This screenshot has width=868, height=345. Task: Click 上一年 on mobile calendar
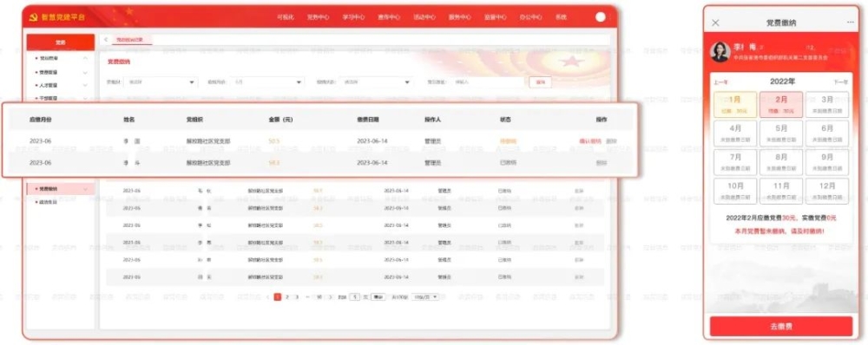(720, 81)
